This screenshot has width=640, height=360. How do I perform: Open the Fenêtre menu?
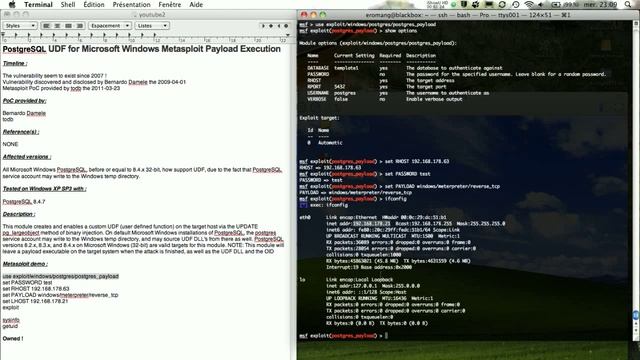coord(169,4)
